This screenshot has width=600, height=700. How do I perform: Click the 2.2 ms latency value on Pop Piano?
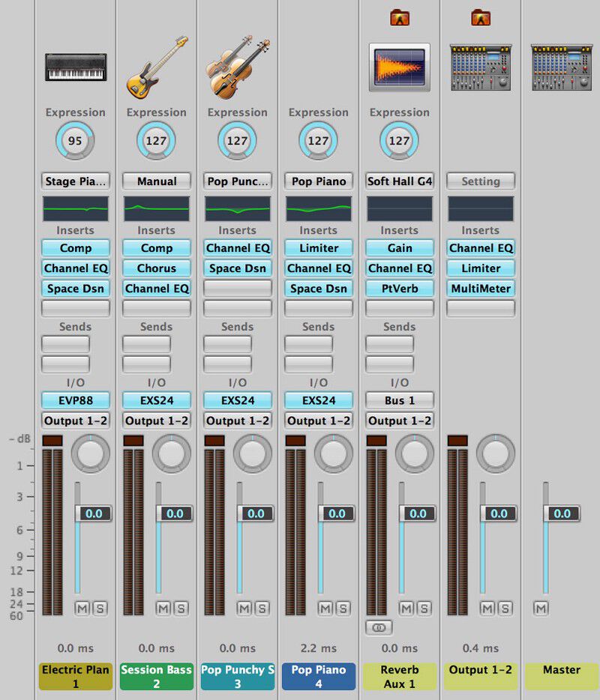coord(319,648)
